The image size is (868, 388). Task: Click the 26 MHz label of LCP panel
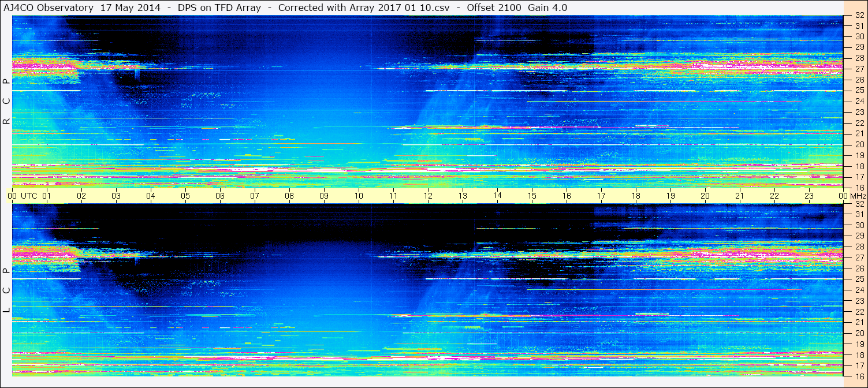859,268
